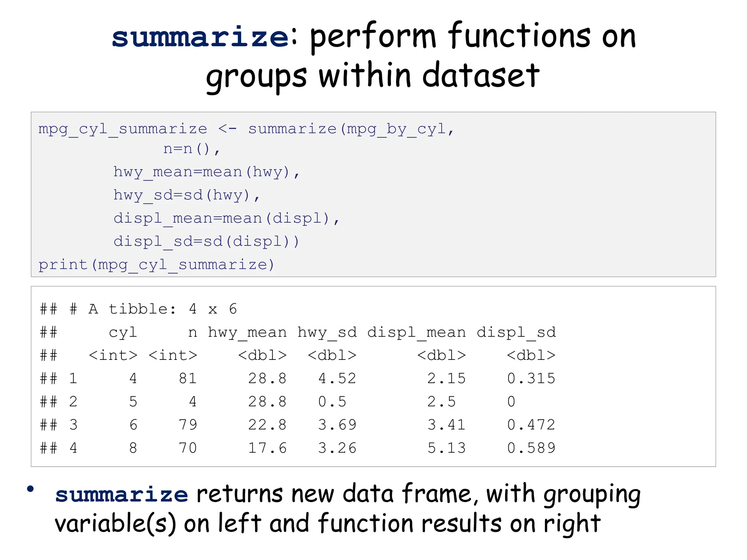This screenshot has width=747, height=560.
Task: Click the 'hwy_mean=mean(hwy),' code line
Action: pos(206,172)
